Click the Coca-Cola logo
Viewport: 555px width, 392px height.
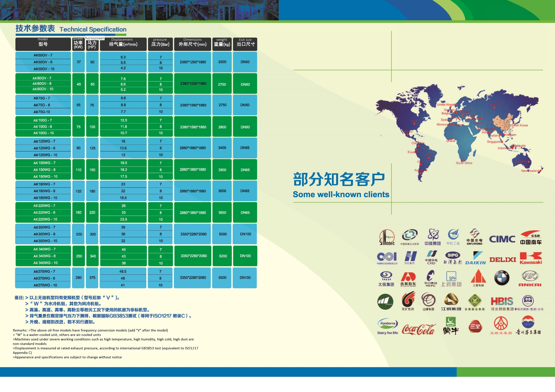419,329
